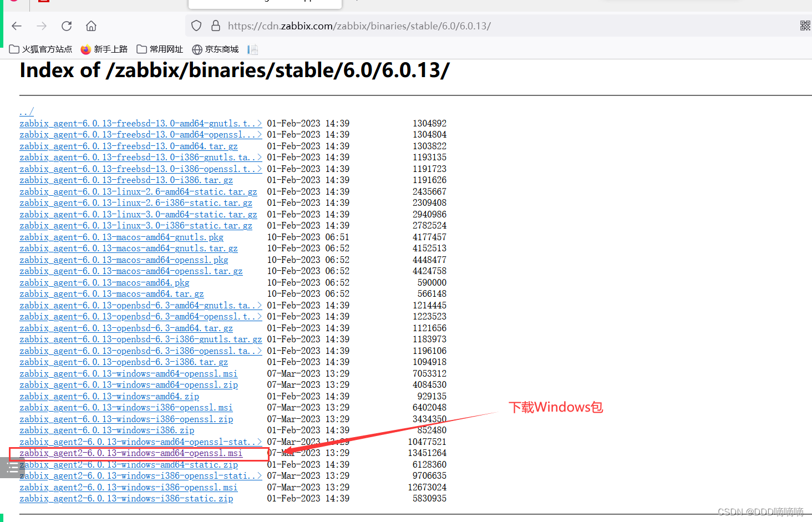Download macos-amd64-gnutls.pkg agent

pyautogui.click(x=121, y=237)
